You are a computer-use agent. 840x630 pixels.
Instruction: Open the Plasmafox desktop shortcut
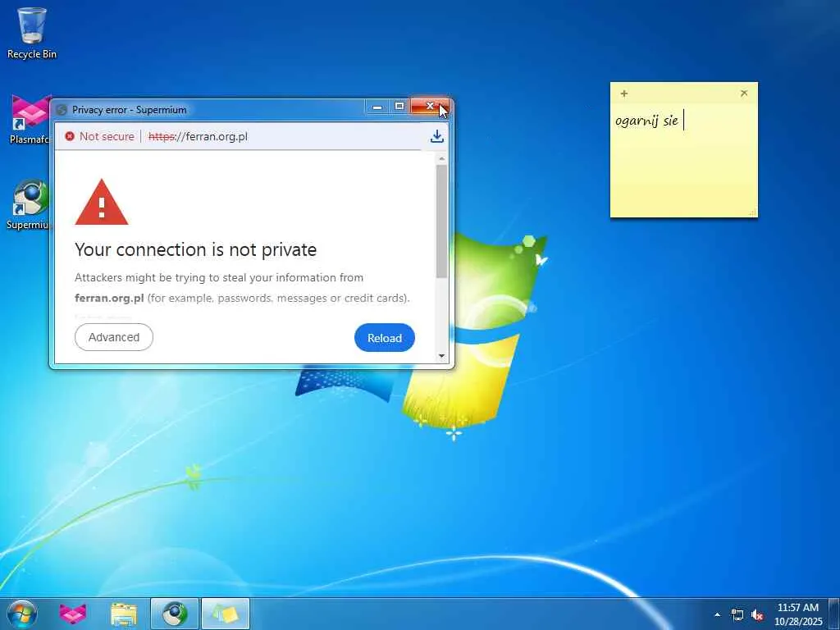pyautogui.click(x=30, y=119)
